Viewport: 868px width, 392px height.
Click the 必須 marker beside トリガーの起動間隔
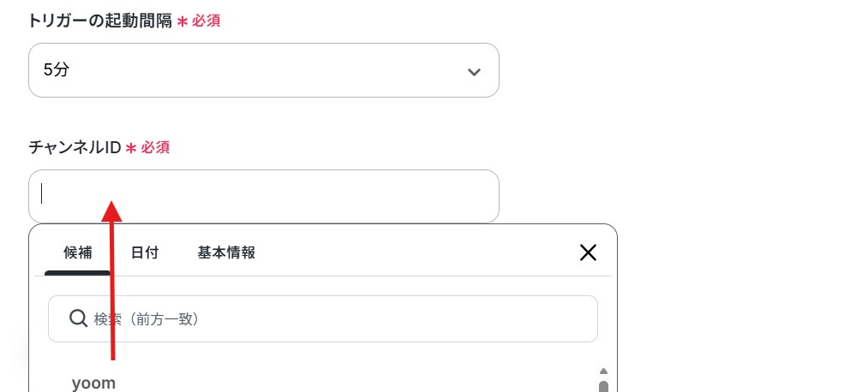click(x=206, y=21)
